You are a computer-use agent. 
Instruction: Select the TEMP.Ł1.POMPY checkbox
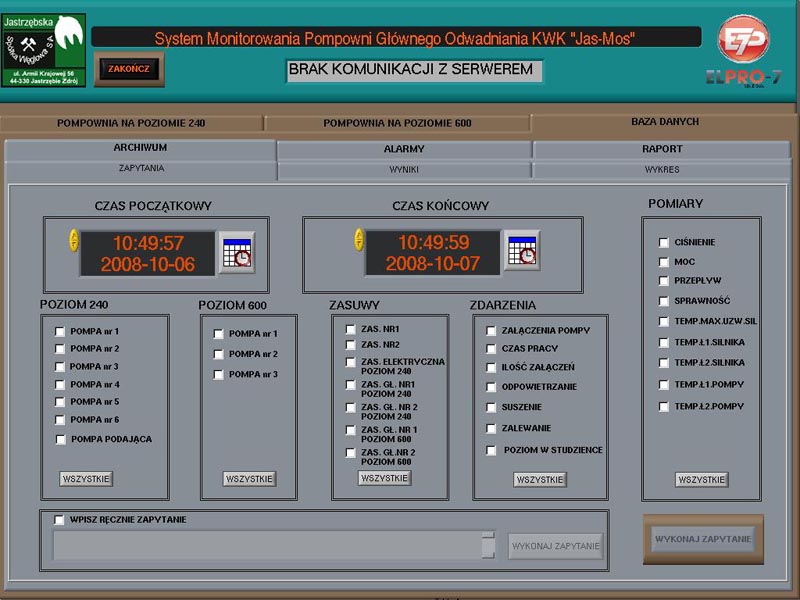tap(663, 385)
